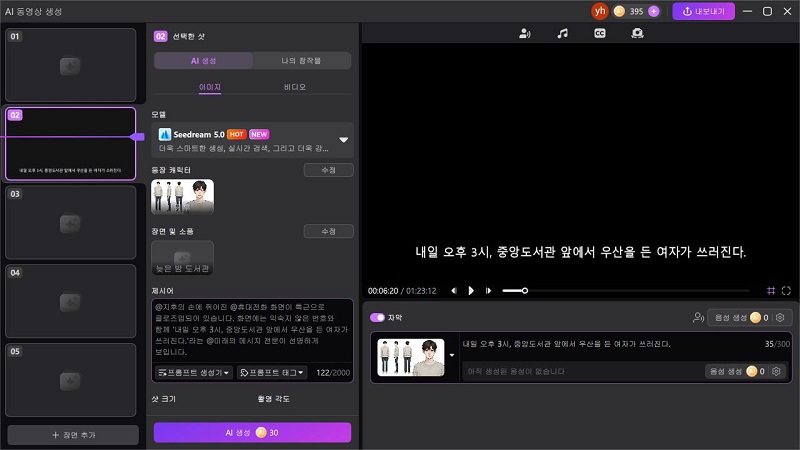Click the yh user avatar
Screen dimensions: 800x450
pos(600,11)
